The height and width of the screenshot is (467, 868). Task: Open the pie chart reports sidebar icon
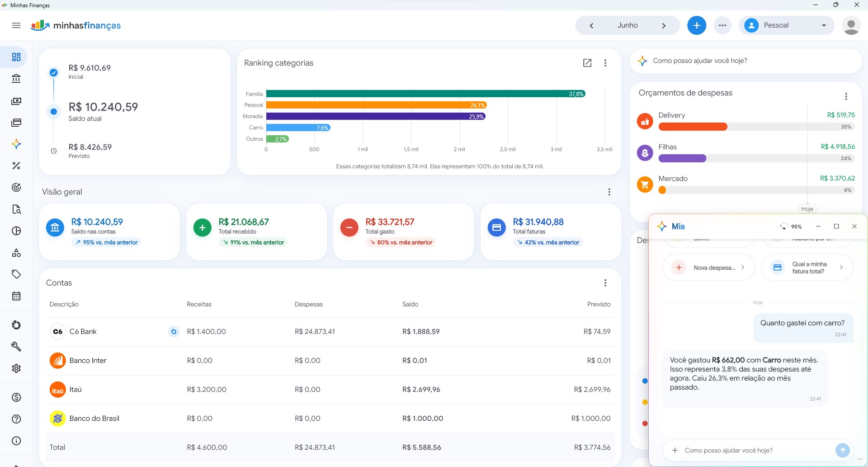tap(16, 231)
